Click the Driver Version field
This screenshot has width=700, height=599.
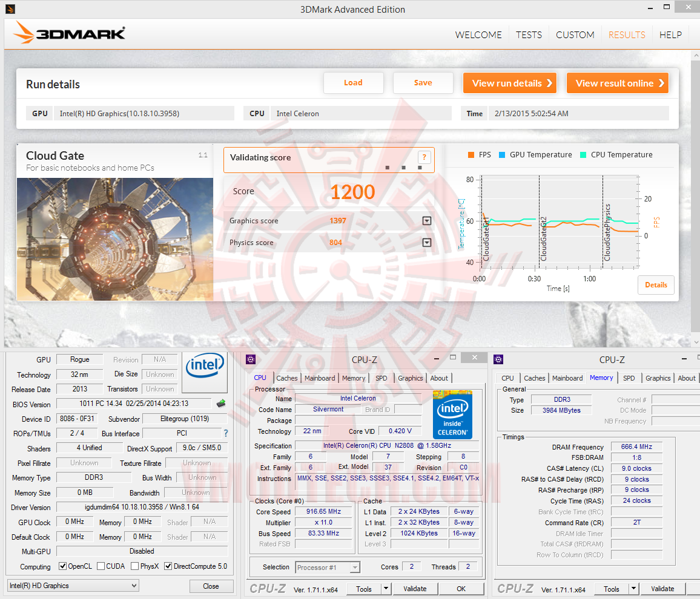pos(142,507)
